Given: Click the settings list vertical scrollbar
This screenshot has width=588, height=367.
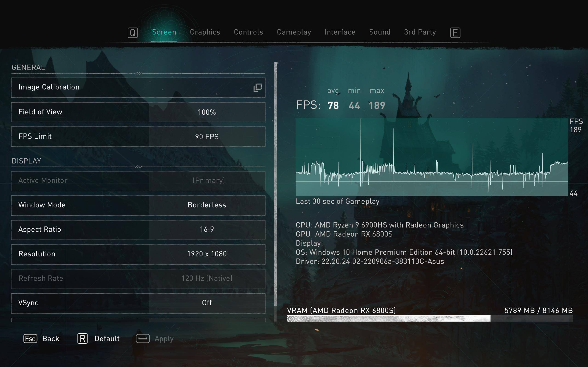Looking at the screenshot, I should click(x=275, y=184).
